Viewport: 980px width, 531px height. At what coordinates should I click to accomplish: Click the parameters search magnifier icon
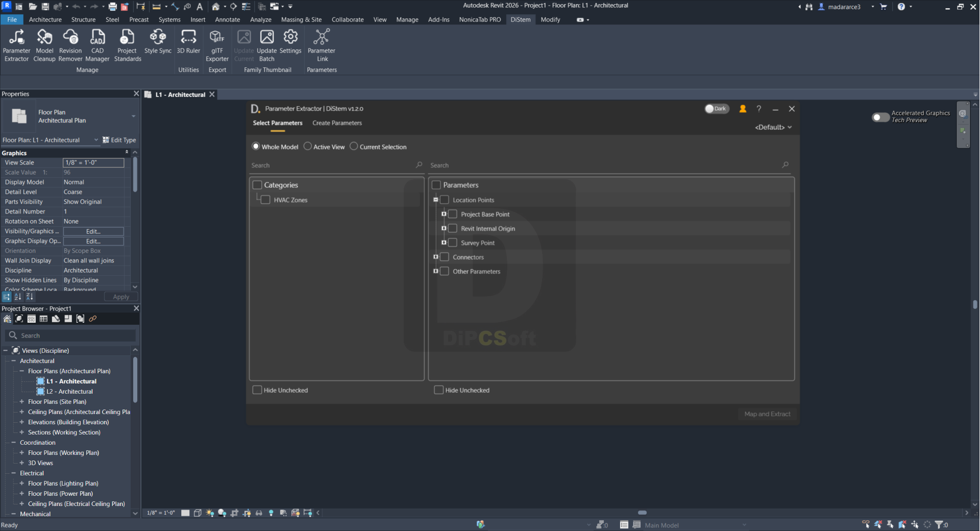(x=786, y=165)
